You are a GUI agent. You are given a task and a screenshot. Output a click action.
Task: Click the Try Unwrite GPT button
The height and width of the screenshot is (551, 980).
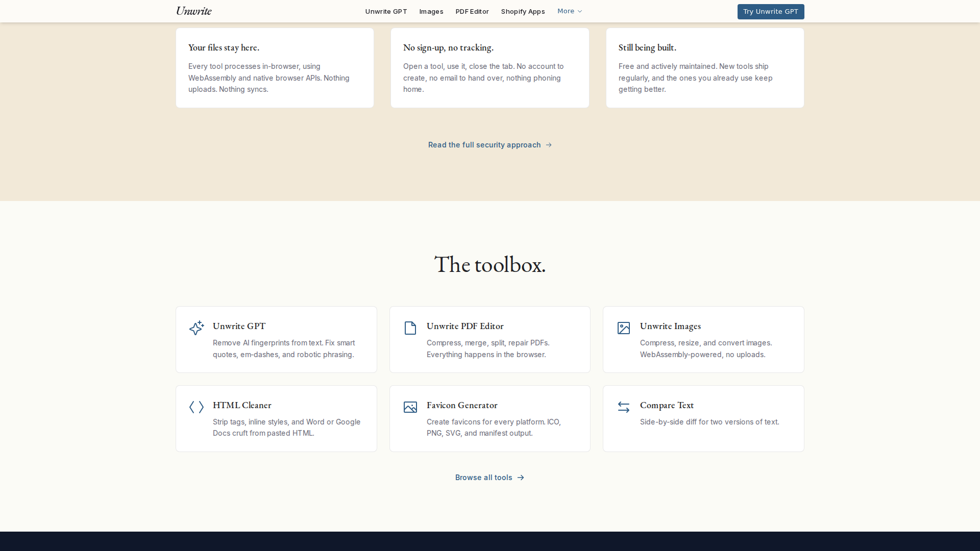771,11
